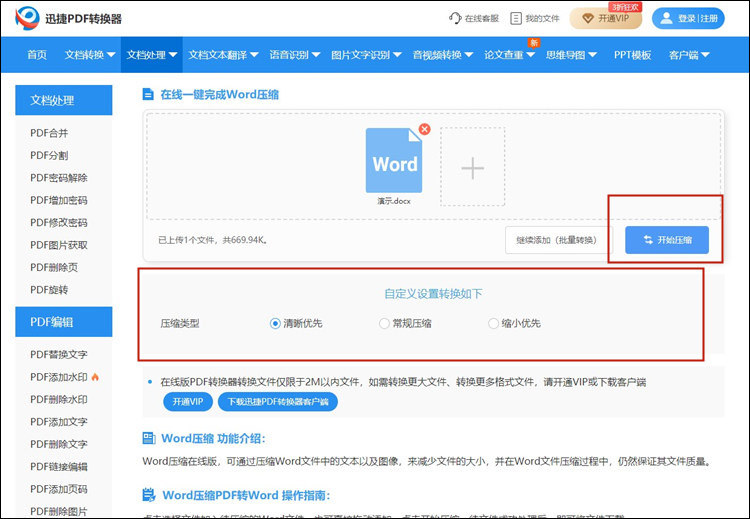Open PDF链接编辑 in the sidebar
This screenshot has height=519, width=750.
[59, 467]
